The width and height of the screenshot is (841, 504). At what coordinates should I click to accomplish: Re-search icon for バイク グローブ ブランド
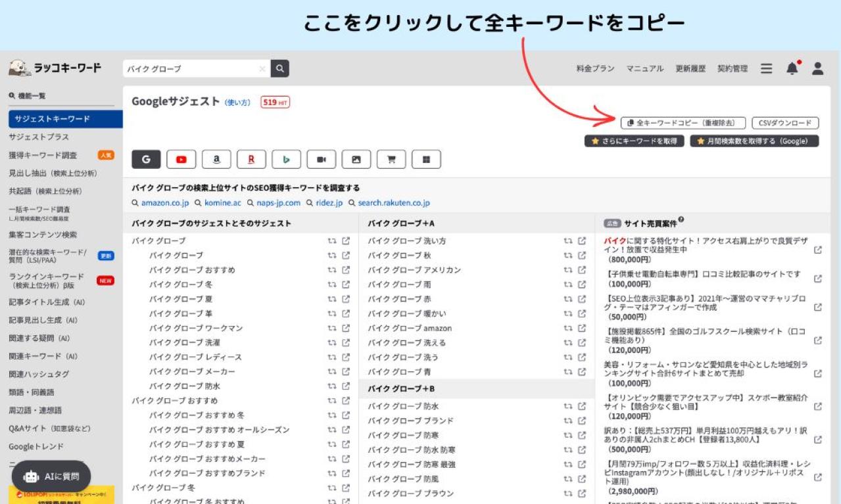coord(568,421)
